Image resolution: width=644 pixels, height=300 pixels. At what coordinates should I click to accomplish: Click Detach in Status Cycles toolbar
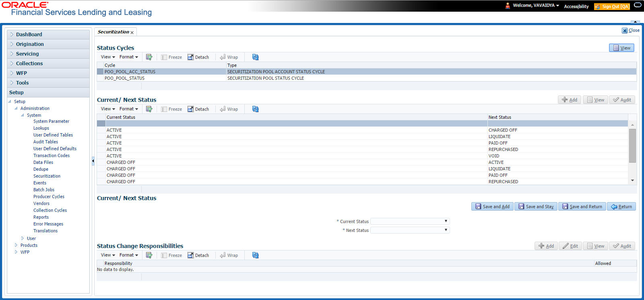(x=198, y=57)
